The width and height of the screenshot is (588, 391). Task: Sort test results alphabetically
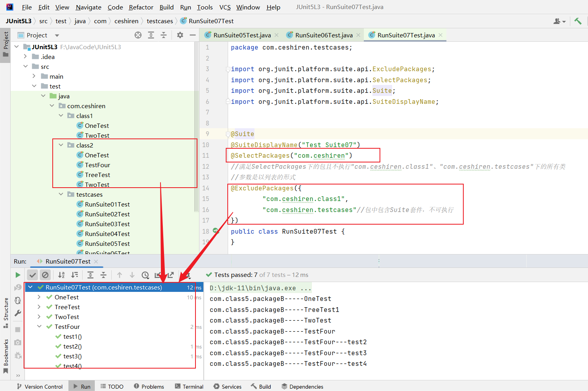click(x=61, y=275)
